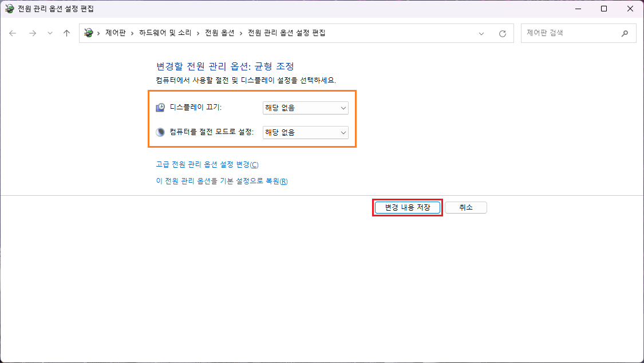
Task: Click 이 전원 관리 옵션을 기본 설정으로 복원 link
Action: tap(224, 181)
